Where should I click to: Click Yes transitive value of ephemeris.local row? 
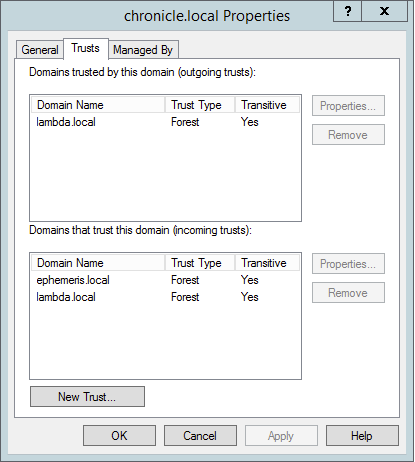[x=250, y=280]
